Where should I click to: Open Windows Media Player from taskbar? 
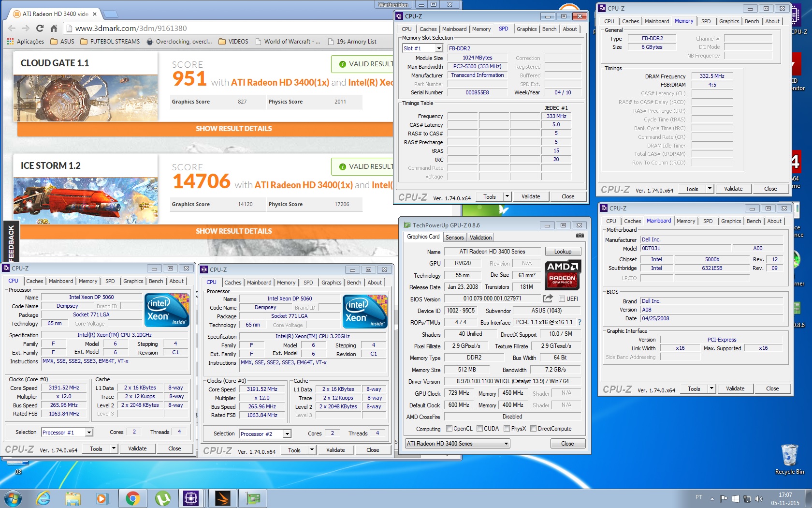pos(102,498)
